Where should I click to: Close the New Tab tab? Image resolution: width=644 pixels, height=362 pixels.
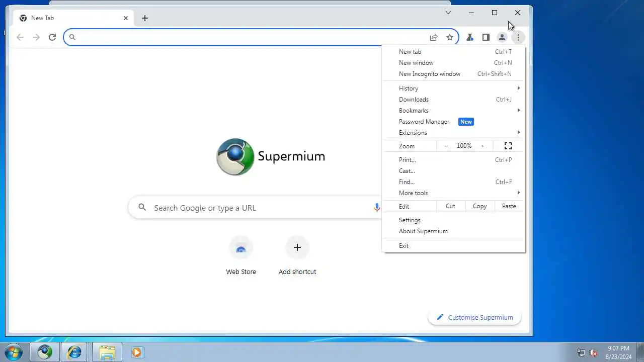click(126, 18)
